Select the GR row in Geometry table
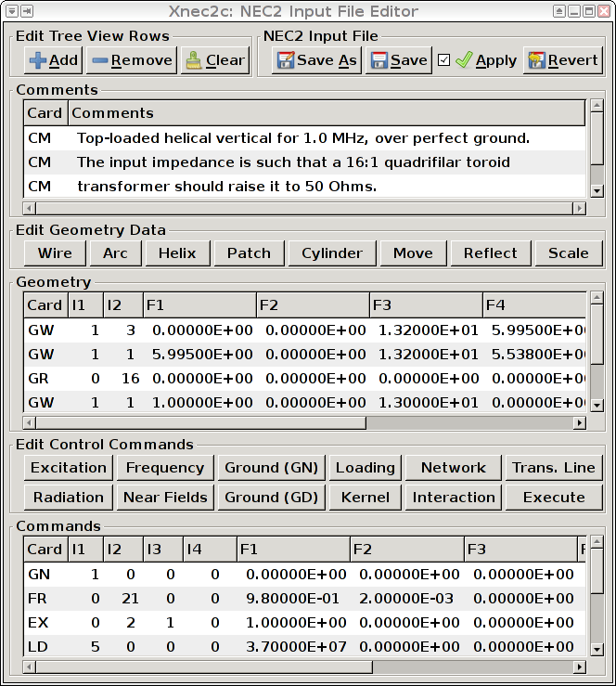Image resolution: width=616 pixels, height=686 pixels. click(304, 379)
